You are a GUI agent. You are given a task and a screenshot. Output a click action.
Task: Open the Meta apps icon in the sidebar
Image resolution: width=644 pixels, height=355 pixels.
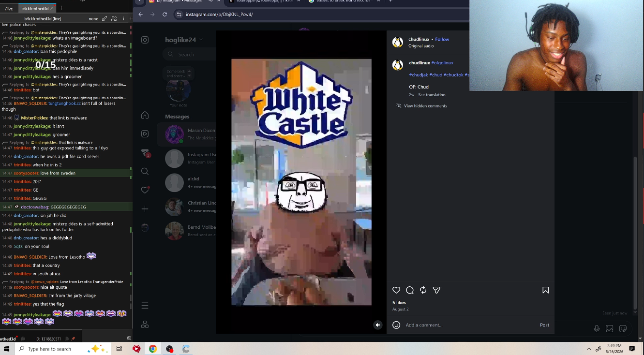[145, 325]
